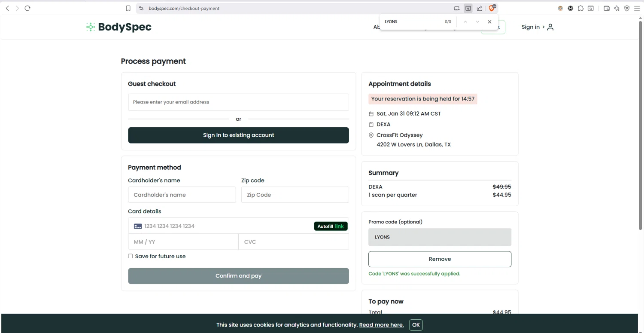Click the Sat, Jan 31 09:12 AM CST text
Screen dimensions: 644x333
tap(409, 114)
